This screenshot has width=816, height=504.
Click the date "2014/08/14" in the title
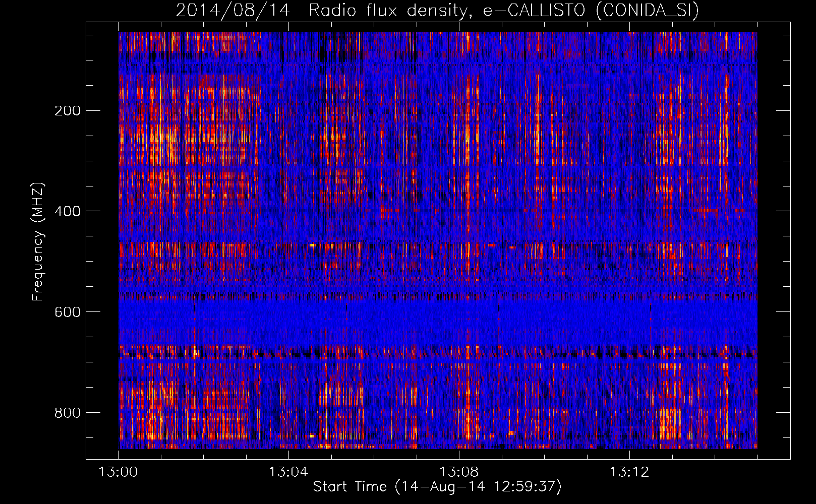tap(232, 10)
